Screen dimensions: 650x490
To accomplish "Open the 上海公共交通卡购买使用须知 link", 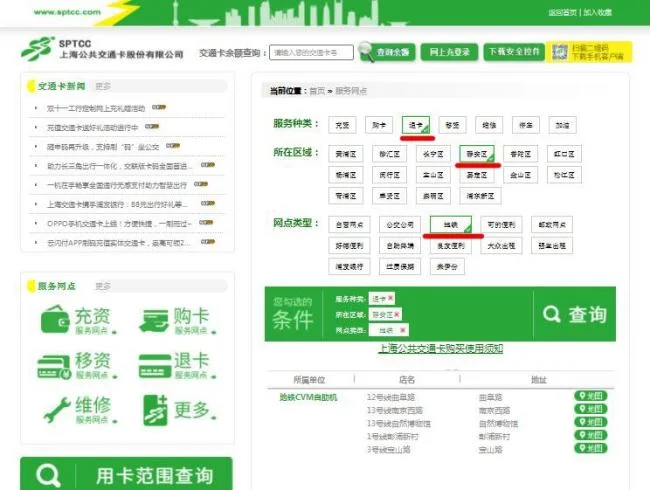I will 441,349.
